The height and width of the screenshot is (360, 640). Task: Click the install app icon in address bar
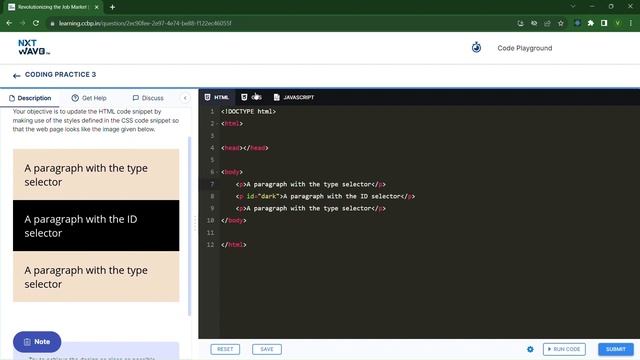tap(520, 23)
